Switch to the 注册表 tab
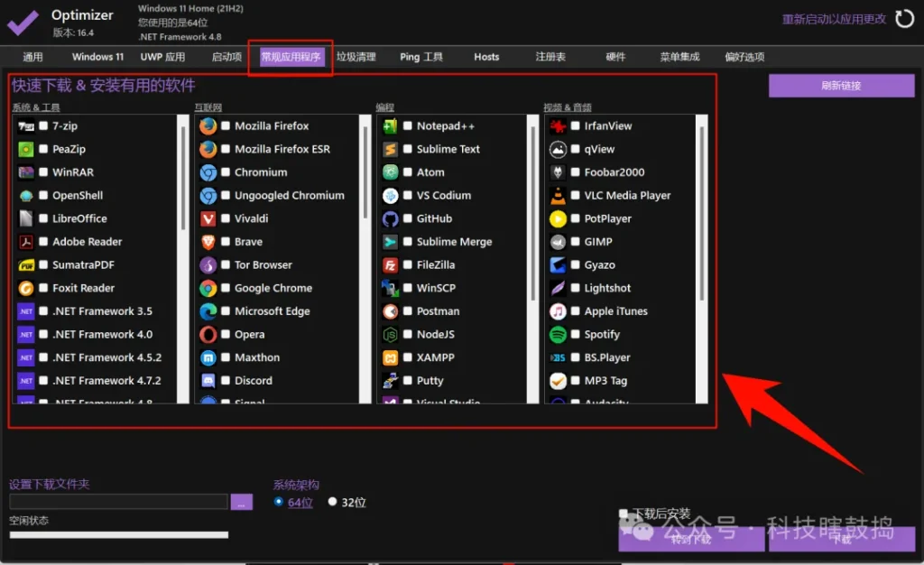The width and height of the screenshot is (924, 565). click(x=550, y=57)
